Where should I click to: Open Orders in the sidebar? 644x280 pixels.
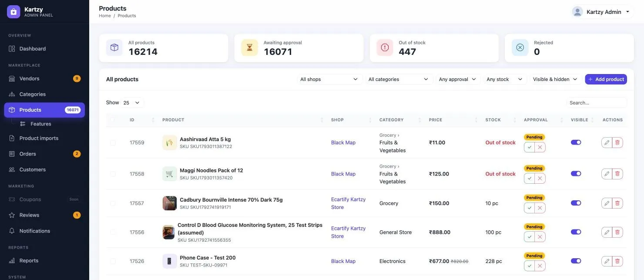click(x=44, y=154)
